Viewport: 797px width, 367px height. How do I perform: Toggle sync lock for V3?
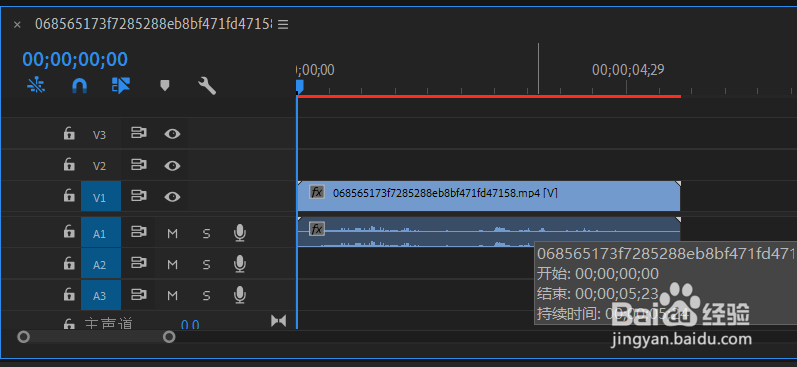(138, 134)
